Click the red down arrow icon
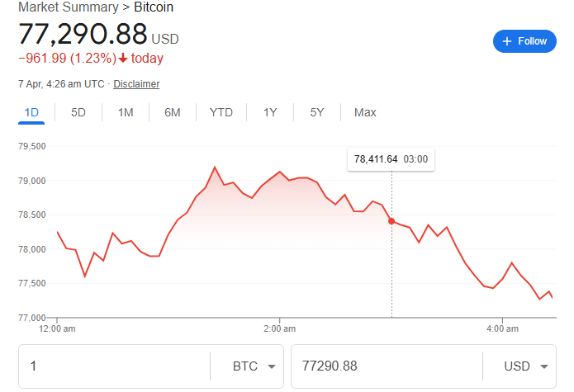 tap(123, 58)
